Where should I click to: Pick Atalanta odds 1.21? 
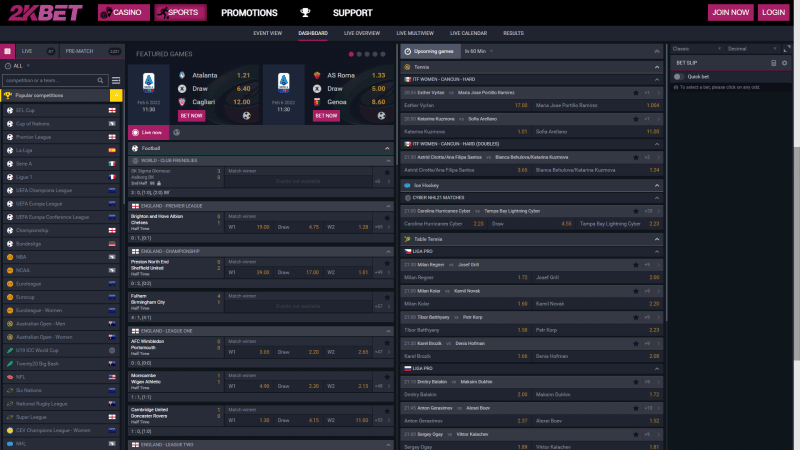[243, 75]
